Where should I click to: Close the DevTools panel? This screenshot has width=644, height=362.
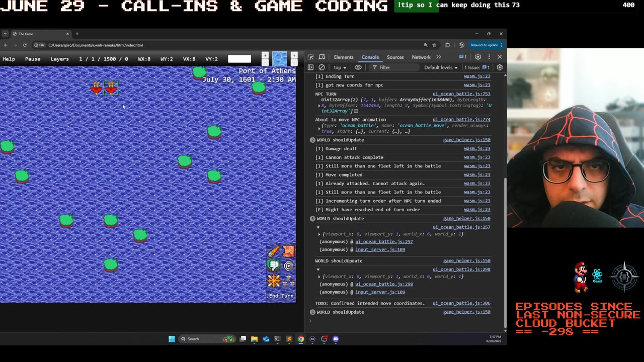coord(500,57)
